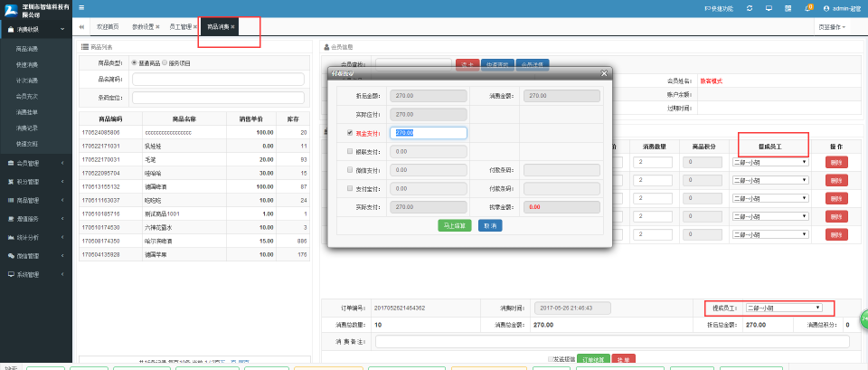Open the 页签操作 tab actions dropdown

point(833,27)
